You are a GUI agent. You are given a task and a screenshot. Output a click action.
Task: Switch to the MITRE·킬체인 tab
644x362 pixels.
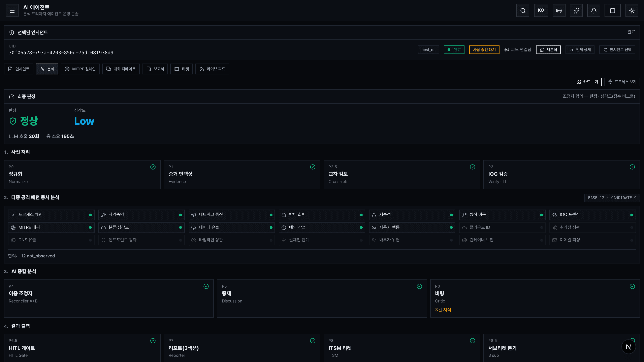point(80,69)
